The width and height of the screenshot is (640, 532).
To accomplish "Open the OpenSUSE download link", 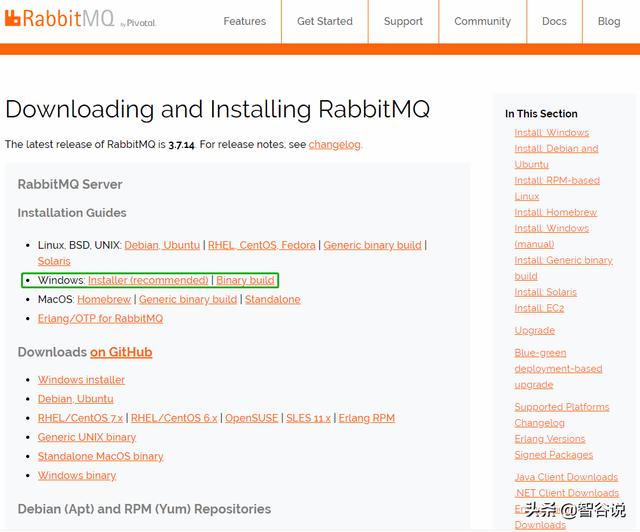I will [x=251, y=418].
